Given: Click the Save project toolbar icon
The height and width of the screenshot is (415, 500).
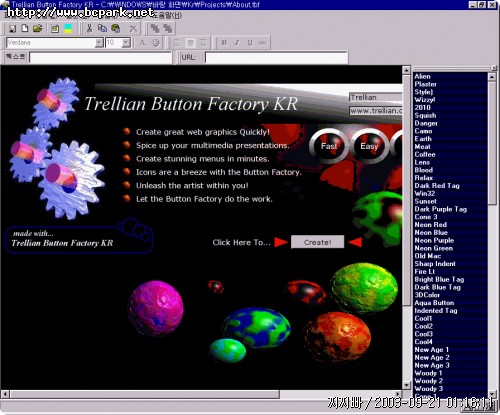Looking at the screenshot, I should coord(12,29).
